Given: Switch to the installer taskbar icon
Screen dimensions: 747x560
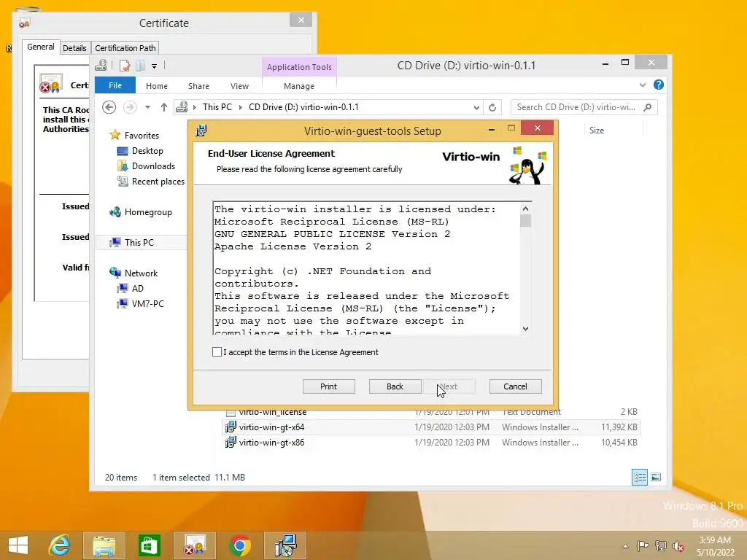Looking at the screenshot, I should click(285, 545).
